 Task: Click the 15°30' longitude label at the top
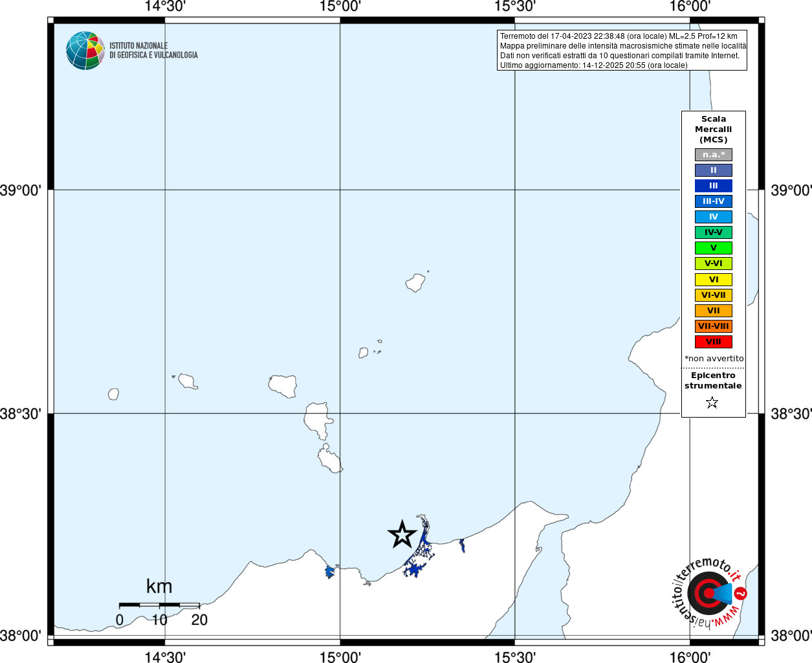(x=515, y=6)
